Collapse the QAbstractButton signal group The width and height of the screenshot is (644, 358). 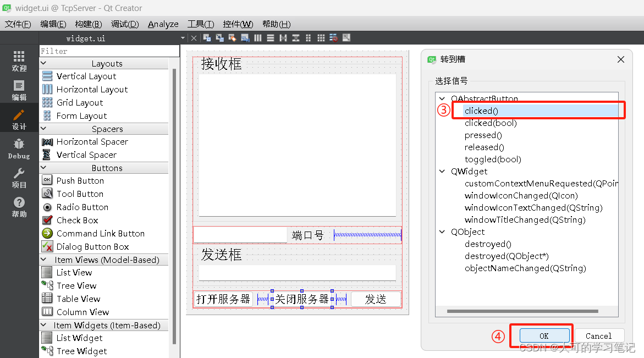(442, 98)
